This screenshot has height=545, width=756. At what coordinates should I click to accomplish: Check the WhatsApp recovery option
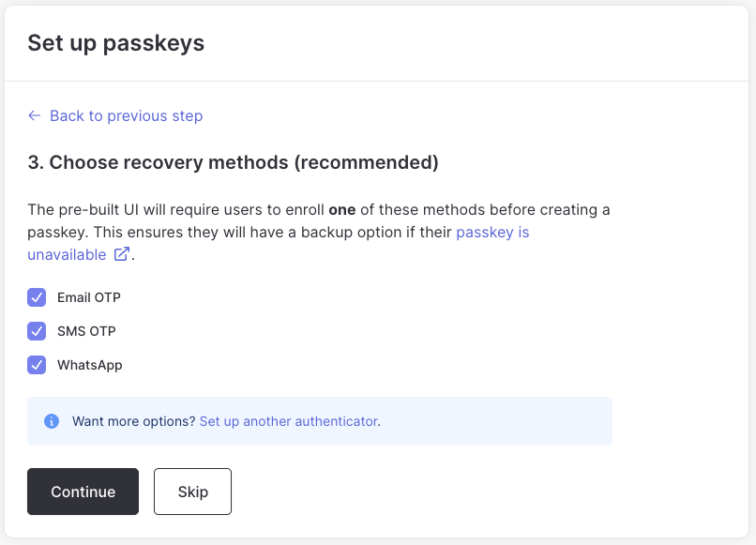point(37,365)
